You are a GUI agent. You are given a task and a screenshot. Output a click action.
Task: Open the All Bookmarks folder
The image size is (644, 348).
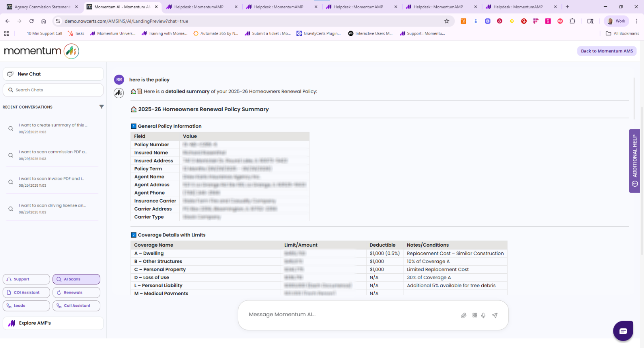pyautogui.click(x=622, y=33)
